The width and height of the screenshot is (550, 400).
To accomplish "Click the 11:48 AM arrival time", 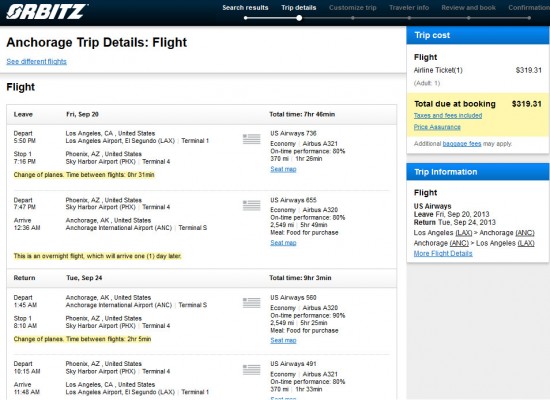I will (x=27, y=392).
